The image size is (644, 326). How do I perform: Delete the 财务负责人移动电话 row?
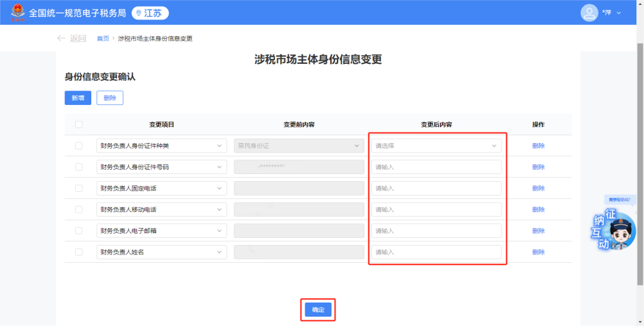538,209
